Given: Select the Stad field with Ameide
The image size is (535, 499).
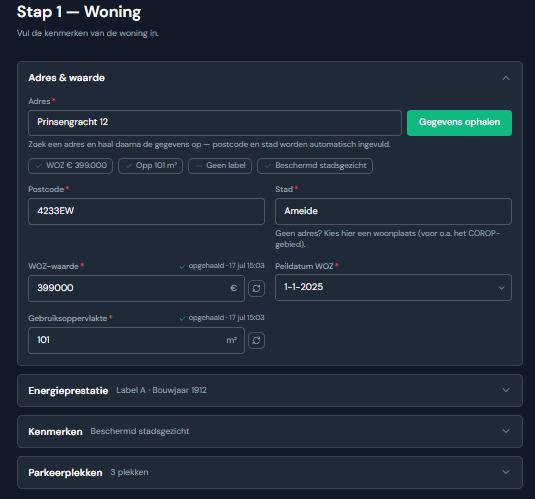Looking at the screenshot, I should [x=393, y=211].
